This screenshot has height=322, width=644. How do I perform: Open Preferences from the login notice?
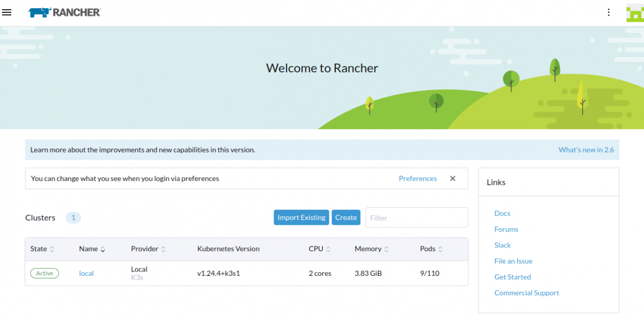[418, 178]
